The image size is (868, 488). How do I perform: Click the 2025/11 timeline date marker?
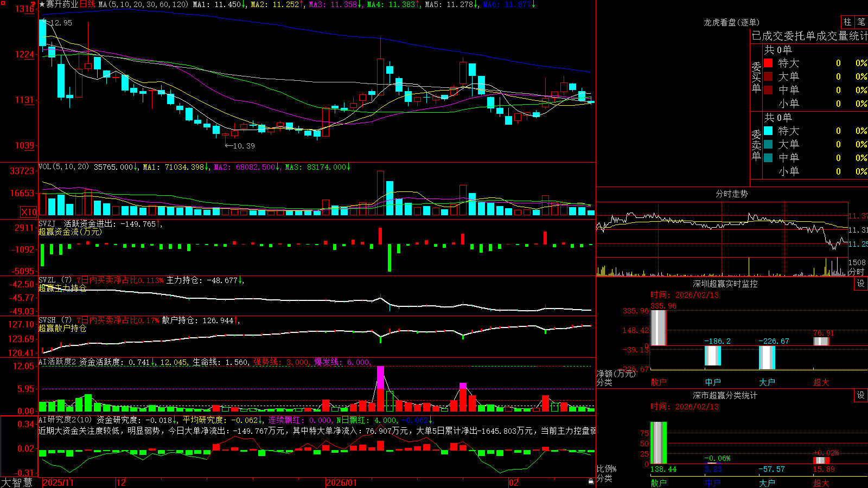click(x=58, y=483)
